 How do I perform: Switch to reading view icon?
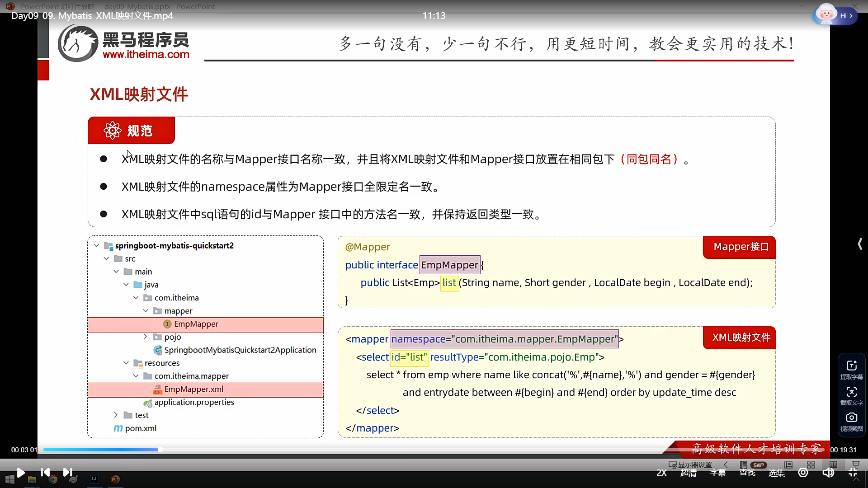tap(833, 465)
